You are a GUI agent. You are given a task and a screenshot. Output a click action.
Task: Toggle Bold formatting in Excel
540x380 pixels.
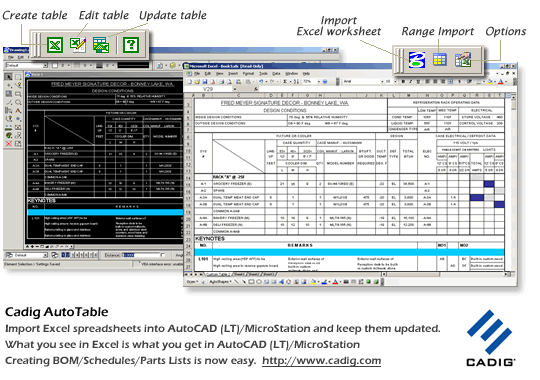[403, 81]
